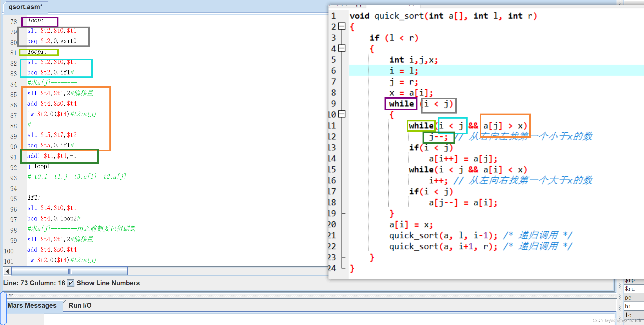The width and height of the screenshot is (644, 325).
Task: Click 'x = a[i];' in C code
Action: click(411, 93)
